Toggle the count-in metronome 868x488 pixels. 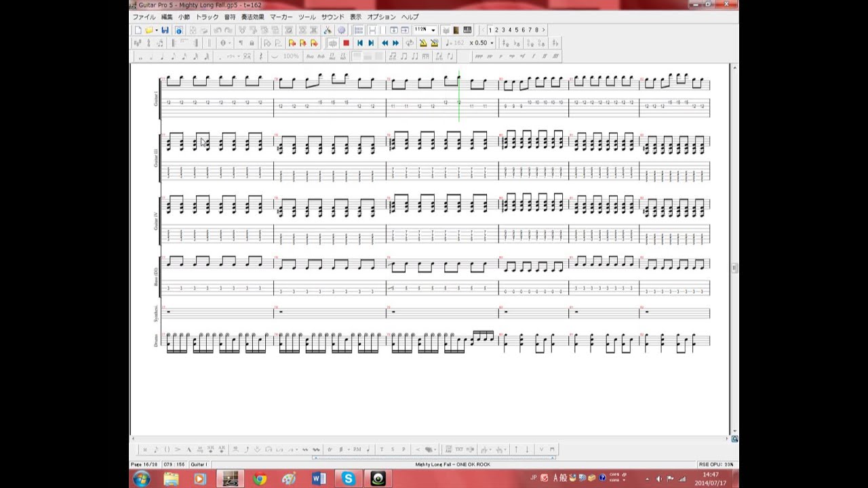pyautogui.click(x=434, y=43)
